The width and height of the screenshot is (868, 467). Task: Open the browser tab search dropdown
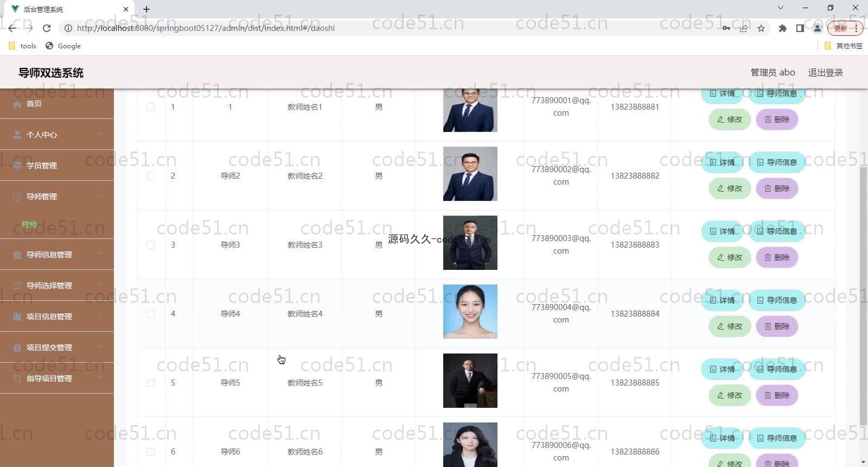(781, 8)
